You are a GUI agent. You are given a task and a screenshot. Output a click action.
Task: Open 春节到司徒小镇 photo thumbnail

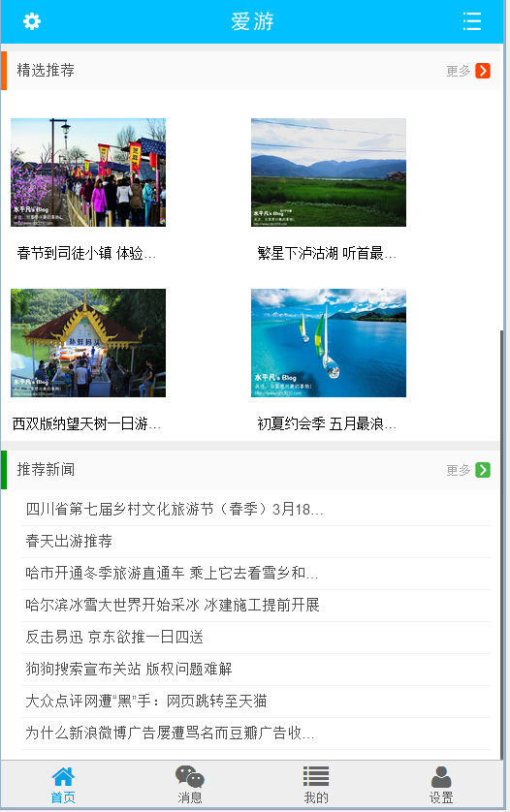88,172
